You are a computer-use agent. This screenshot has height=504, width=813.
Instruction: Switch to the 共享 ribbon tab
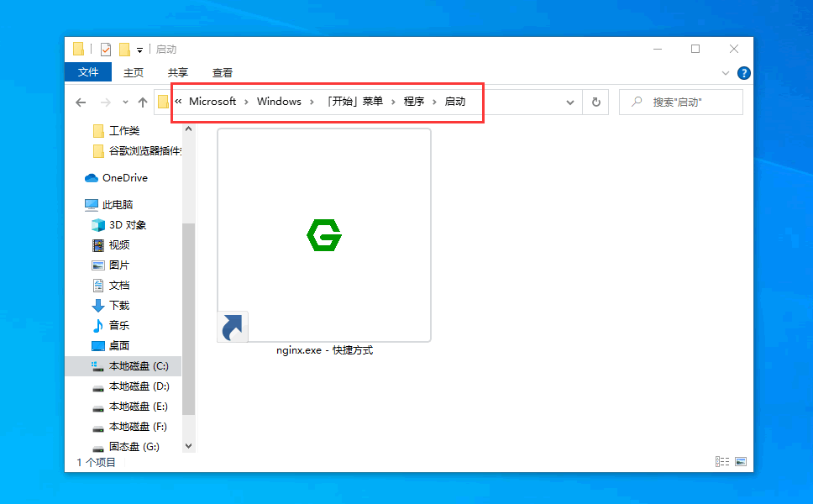[178, 72]
